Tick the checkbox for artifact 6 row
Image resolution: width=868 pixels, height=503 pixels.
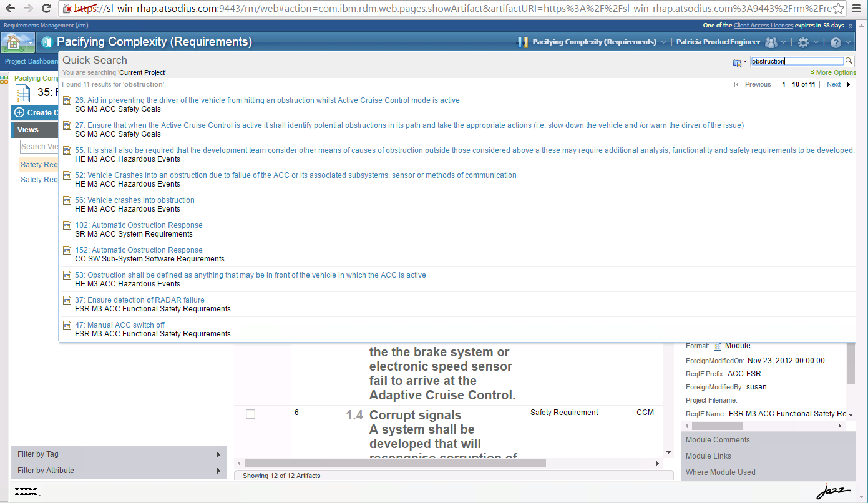250,414
